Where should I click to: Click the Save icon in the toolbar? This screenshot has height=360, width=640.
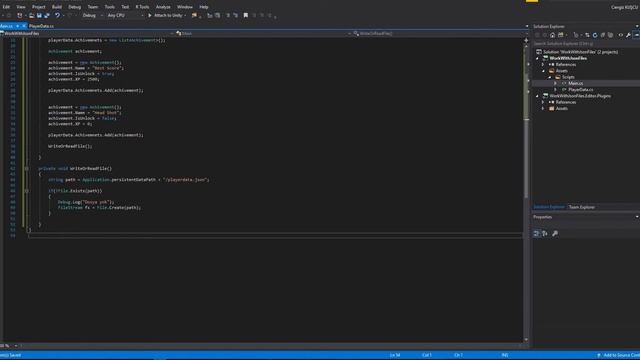coord(39,16)
